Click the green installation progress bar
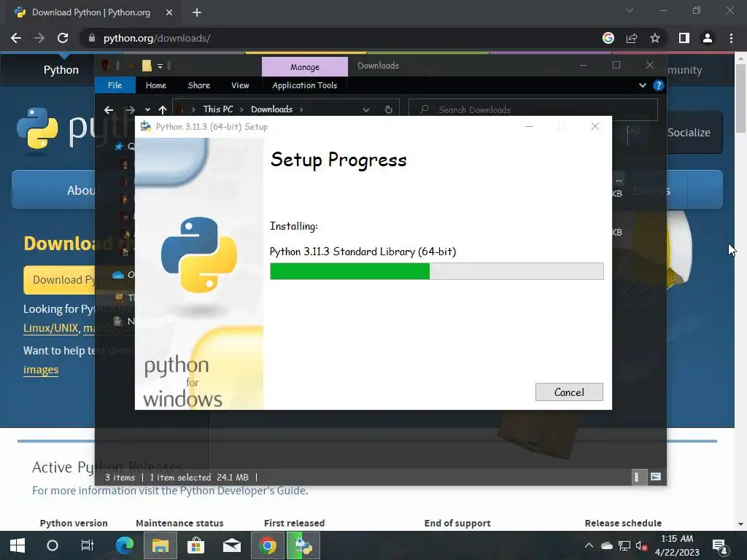The height and width of the screenshot is (560, 747). tap(436, 271)
